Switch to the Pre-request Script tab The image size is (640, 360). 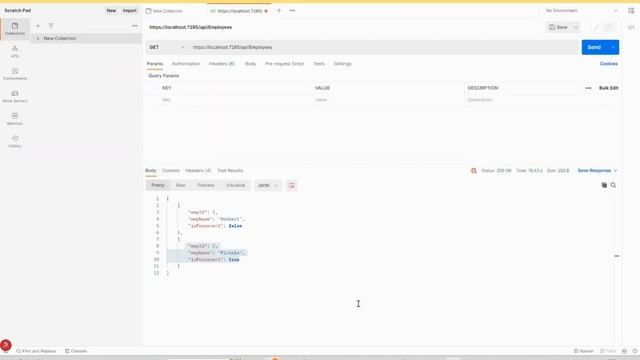(284, 64)
